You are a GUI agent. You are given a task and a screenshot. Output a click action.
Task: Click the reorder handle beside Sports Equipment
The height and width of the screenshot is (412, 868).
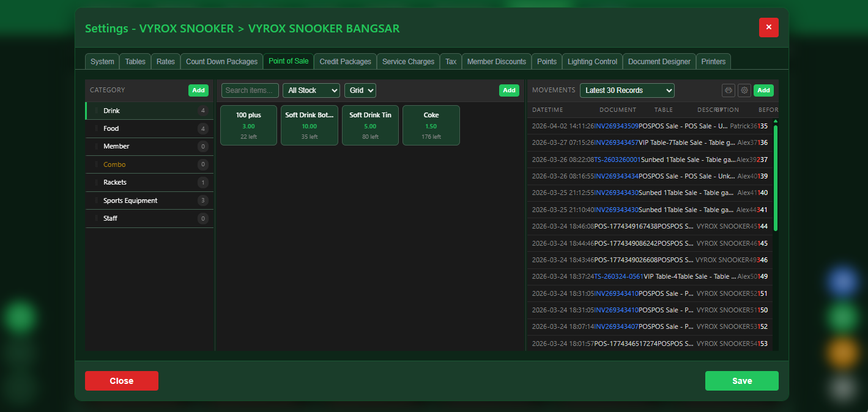[x=96, y=200]
